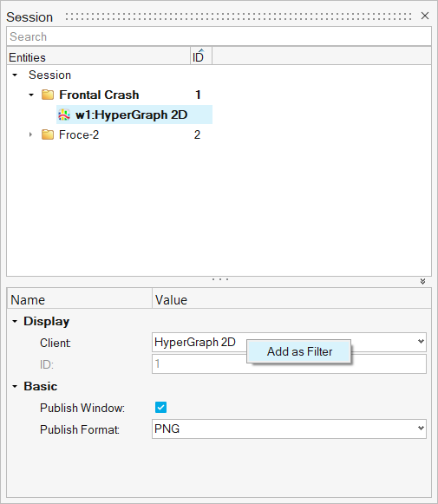This screenshot has height=504, width=438.
Task: Click the Session panel drag handle dots
Action: [239, 16]
